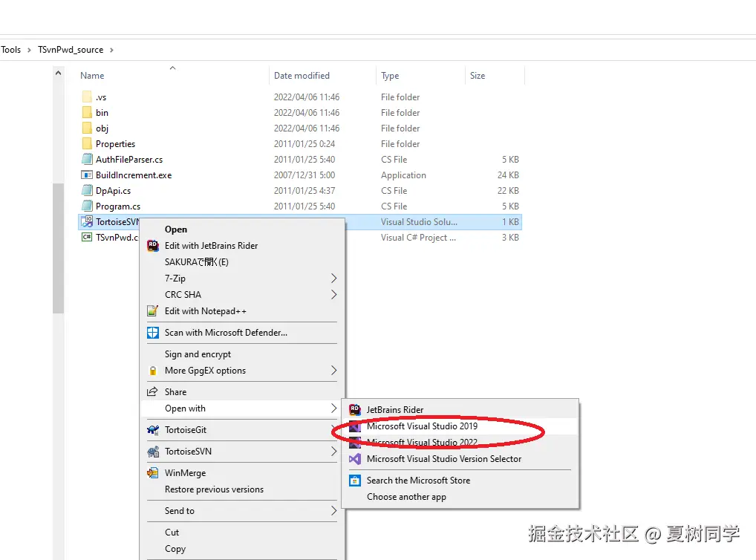Click the Properties folder icon
Image resolution: width=756 pixels, height=560 pixels.
(x=87, y=144)
